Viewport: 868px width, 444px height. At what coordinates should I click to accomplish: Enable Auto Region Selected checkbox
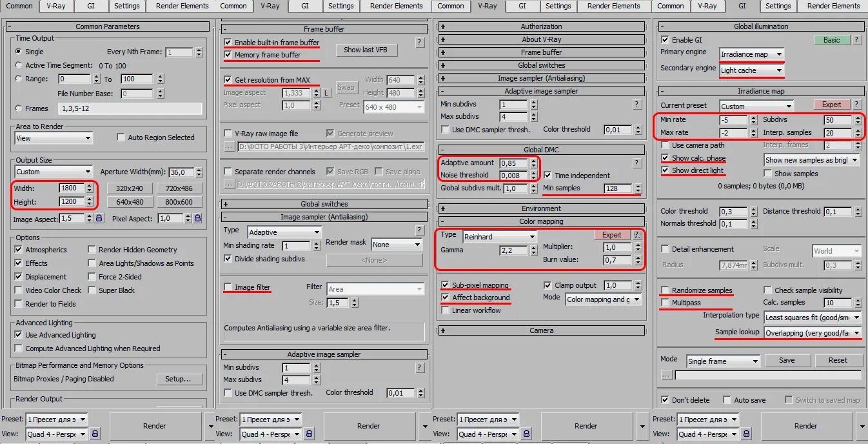[x=121, y=137]
